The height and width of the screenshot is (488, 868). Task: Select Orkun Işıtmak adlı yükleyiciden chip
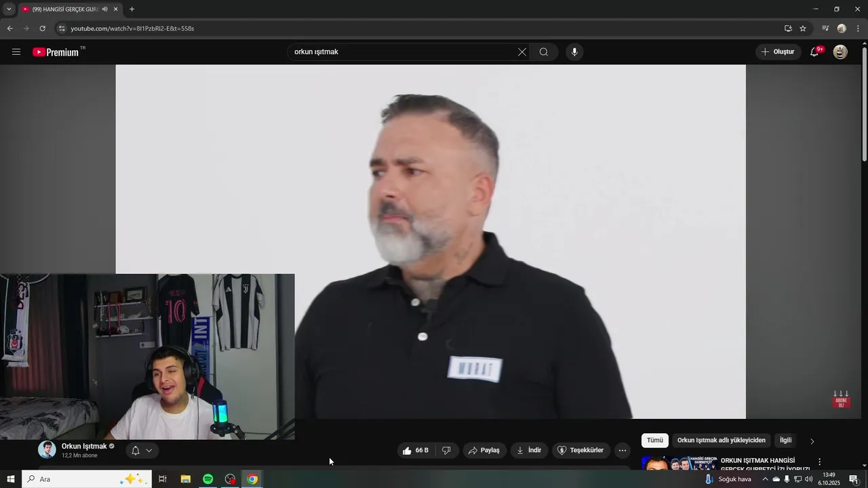[x=722, y=441]
